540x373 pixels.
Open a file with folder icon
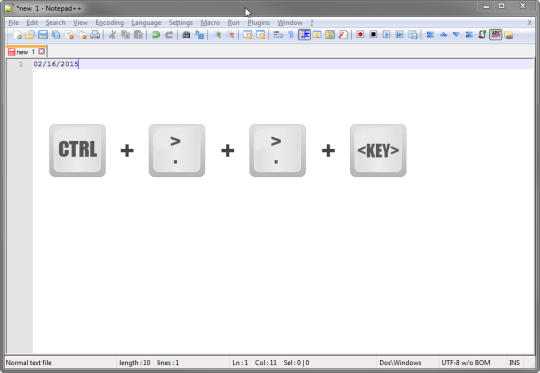pos(30,35)
